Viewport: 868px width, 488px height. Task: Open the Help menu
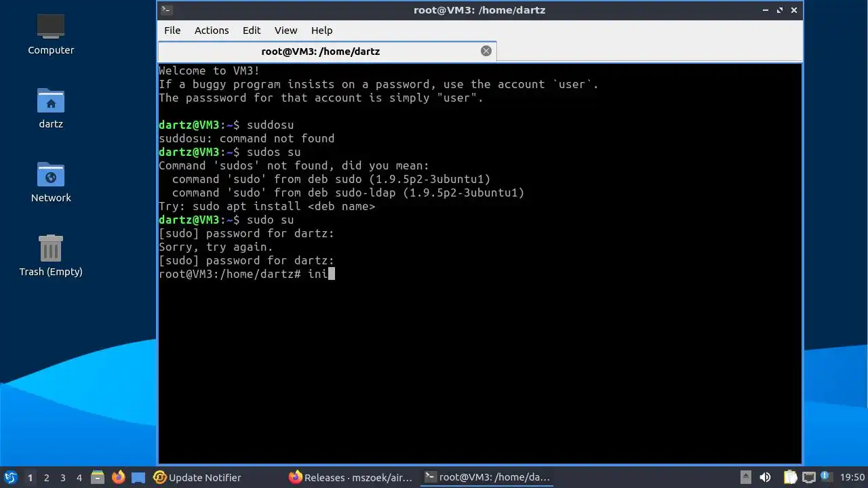tap(321, 30)
